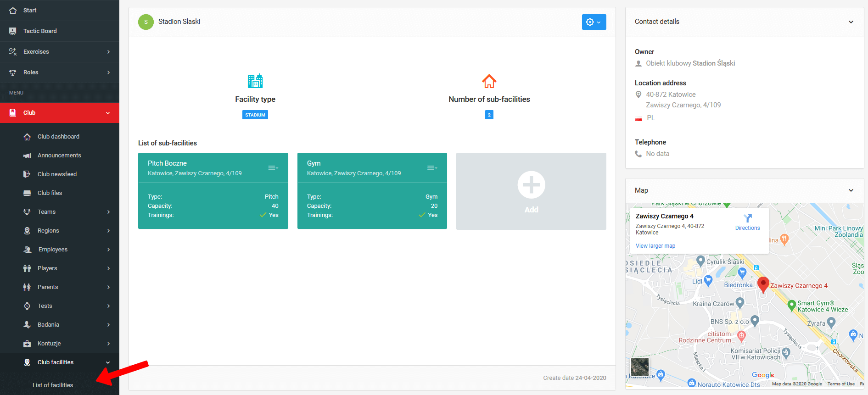Image resolution: width=868 pixels, height=395 pixels.
Task: Switch map to satellite view thumbnail
Action: tap(640, 367)
